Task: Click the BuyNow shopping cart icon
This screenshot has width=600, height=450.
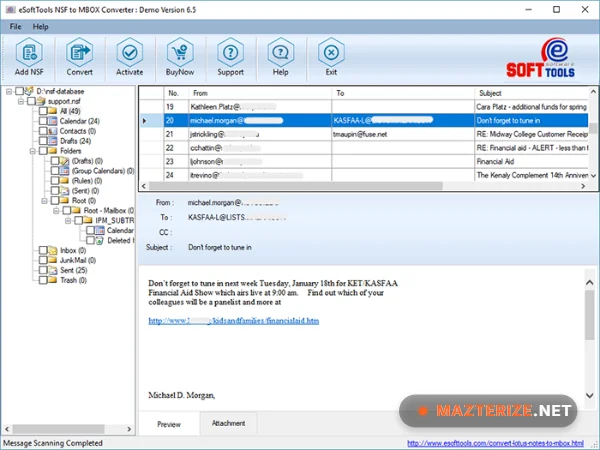Action: 180,52
